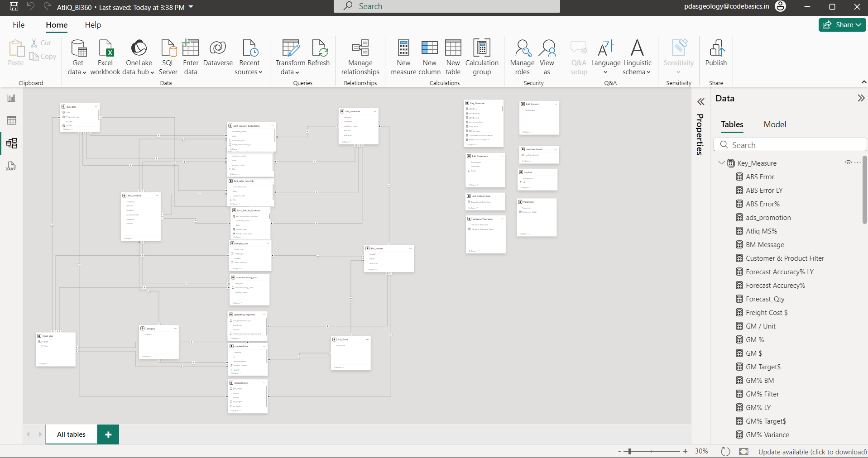
Task: Toggle visibility of Key_Measure table
Action: 848,163
